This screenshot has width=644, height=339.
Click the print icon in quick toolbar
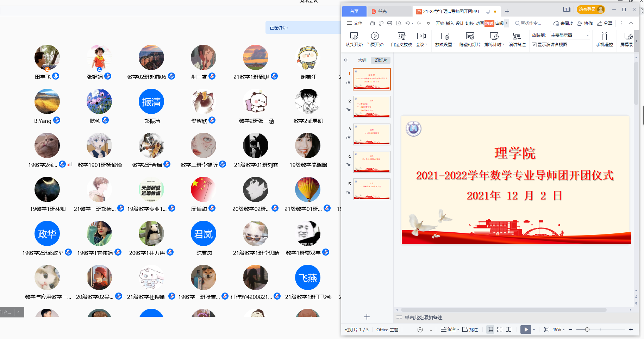click(x=389, y=23)
